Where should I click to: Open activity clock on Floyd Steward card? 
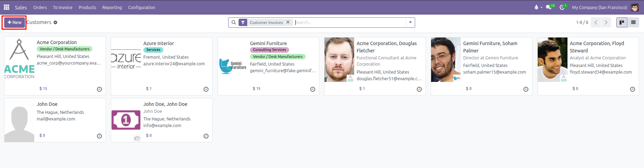click(633, 89)
